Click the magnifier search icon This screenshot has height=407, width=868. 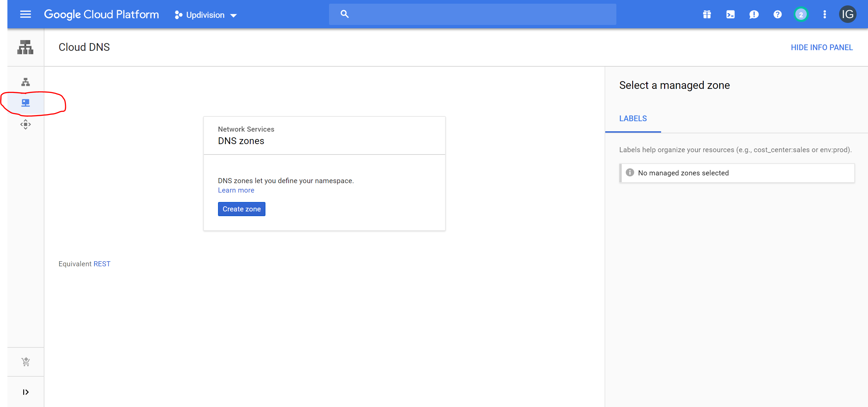pyautogui.click(x=345, y=14)
